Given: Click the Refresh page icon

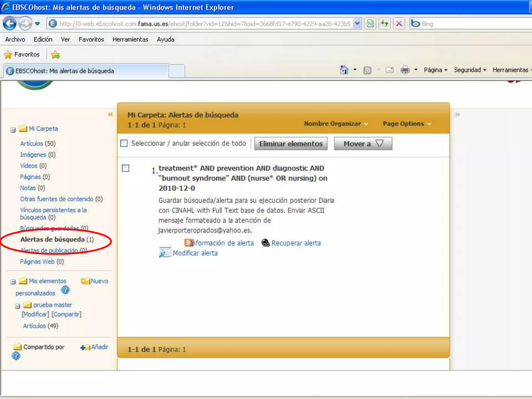Looking at the screenshot, I should (384, 24).
